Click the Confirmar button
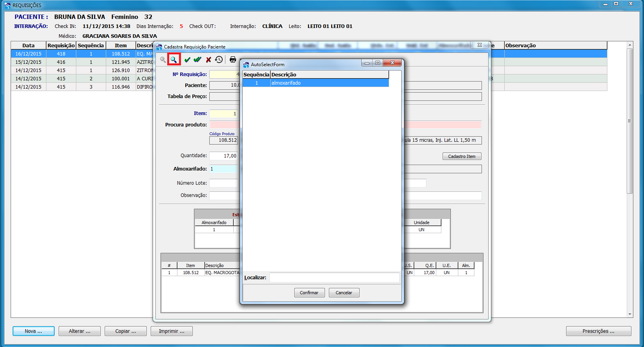This screenshot has height=347, width=644. pos(309,293)
